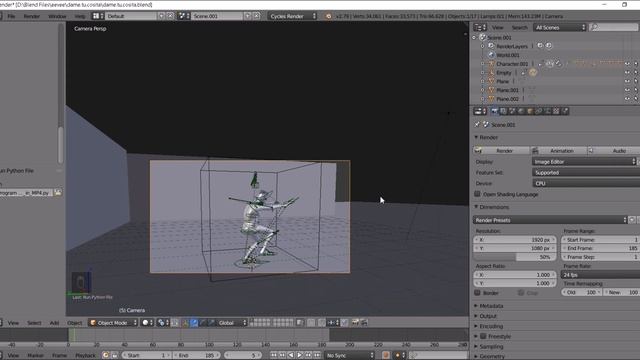
Task: Enable the Freestyle checkbox
Action: [483, 336]
